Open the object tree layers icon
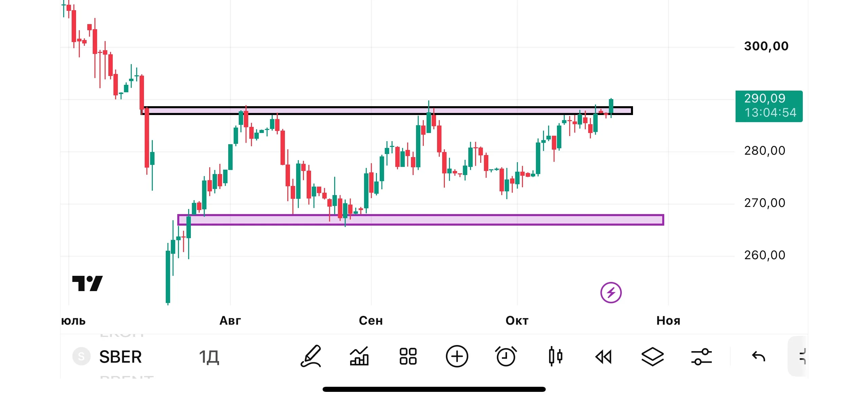This screenshot has height=400, width=868. [x=652, y=357]
